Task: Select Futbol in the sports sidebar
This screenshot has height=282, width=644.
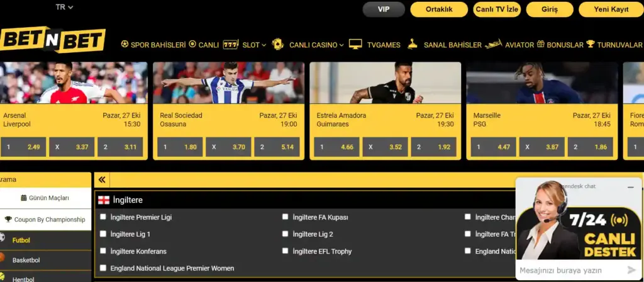Action: [21, 240]
